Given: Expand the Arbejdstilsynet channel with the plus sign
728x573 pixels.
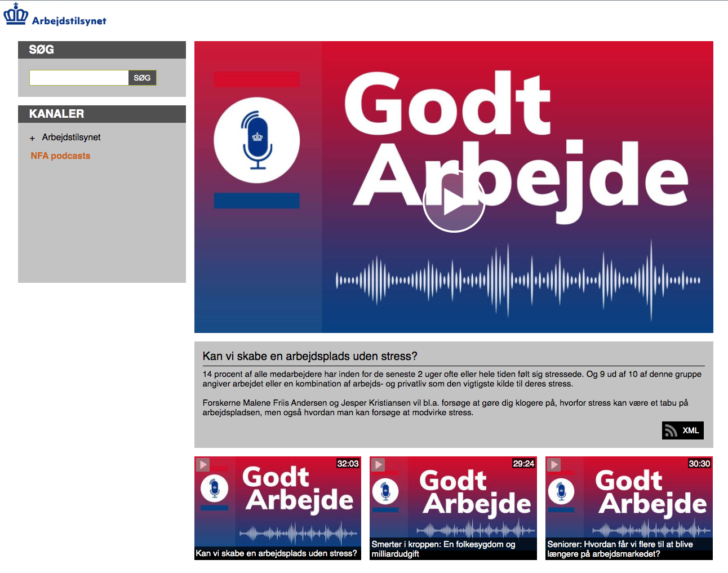Looking at the screenshot, I should pos(33,138).
